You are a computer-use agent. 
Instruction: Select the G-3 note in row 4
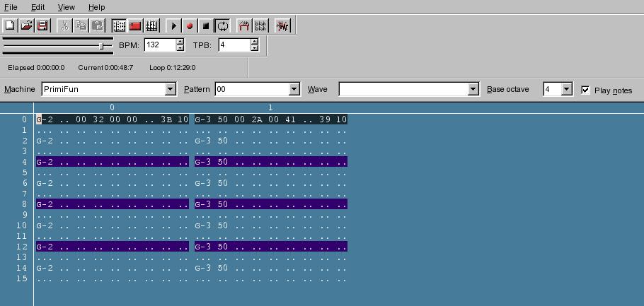coord(203,162)
